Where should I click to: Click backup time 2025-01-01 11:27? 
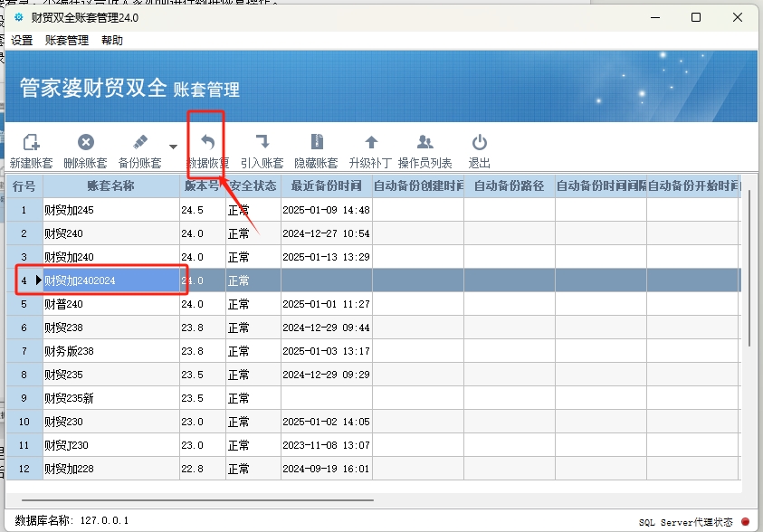(x=326, y=304)
